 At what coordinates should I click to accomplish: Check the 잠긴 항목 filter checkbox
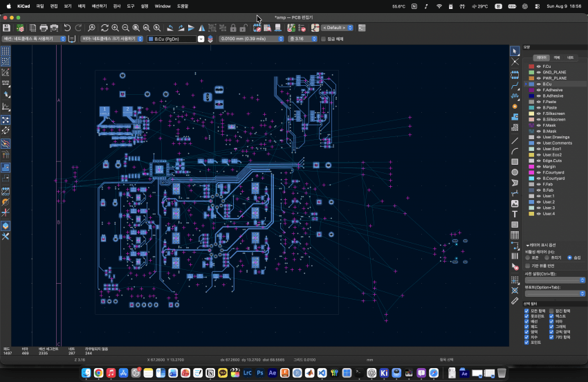[551, 311]
